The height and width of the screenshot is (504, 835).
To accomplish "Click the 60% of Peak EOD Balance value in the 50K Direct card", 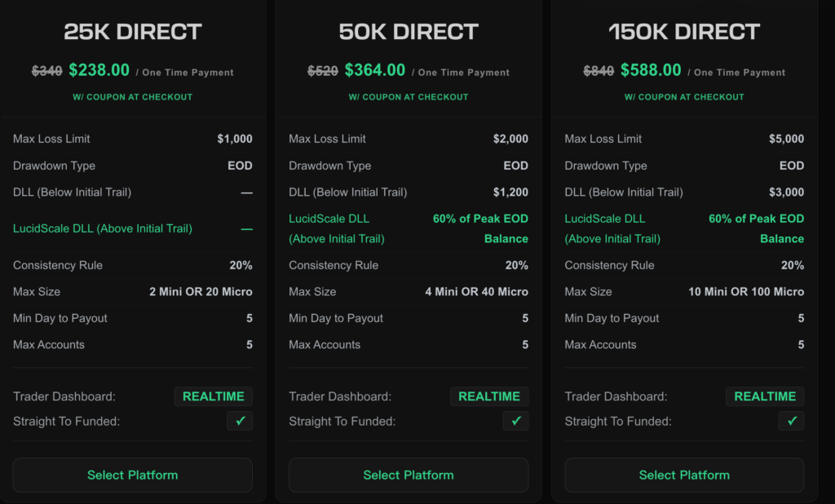I will click(480, 228).
